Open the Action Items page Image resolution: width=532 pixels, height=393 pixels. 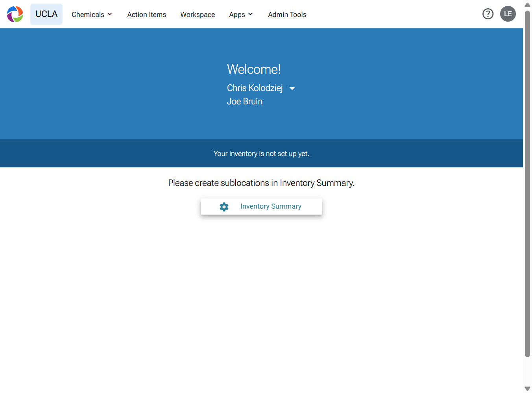[x=147, y=15]
